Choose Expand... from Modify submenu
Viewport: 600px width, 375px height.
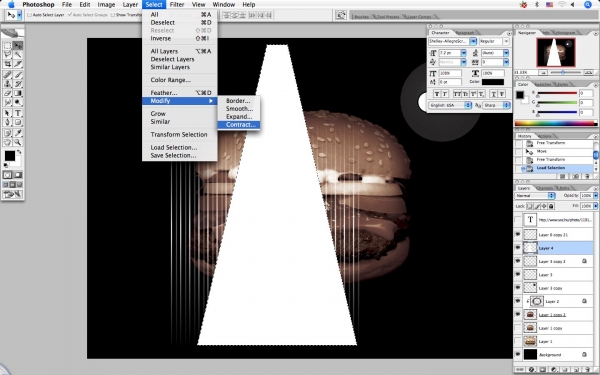(239, 117)
